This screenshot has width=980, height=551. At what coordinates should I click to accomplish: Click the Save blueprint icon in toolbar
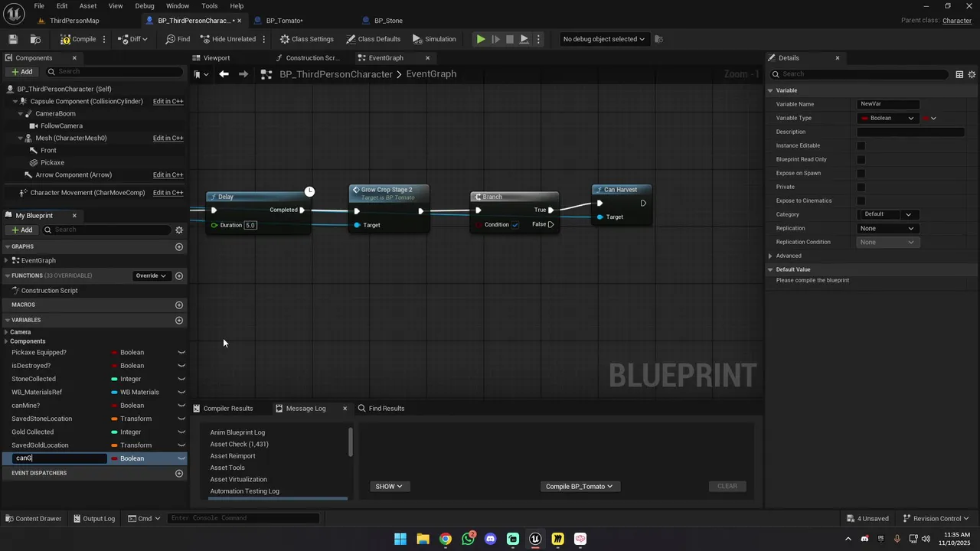[x=13, y=39]
